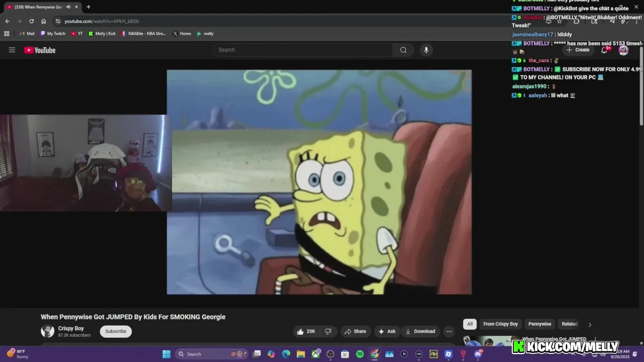Open the Windows Start menu
The height and width of the screenshot is (362, 644).
coord(166,354)
